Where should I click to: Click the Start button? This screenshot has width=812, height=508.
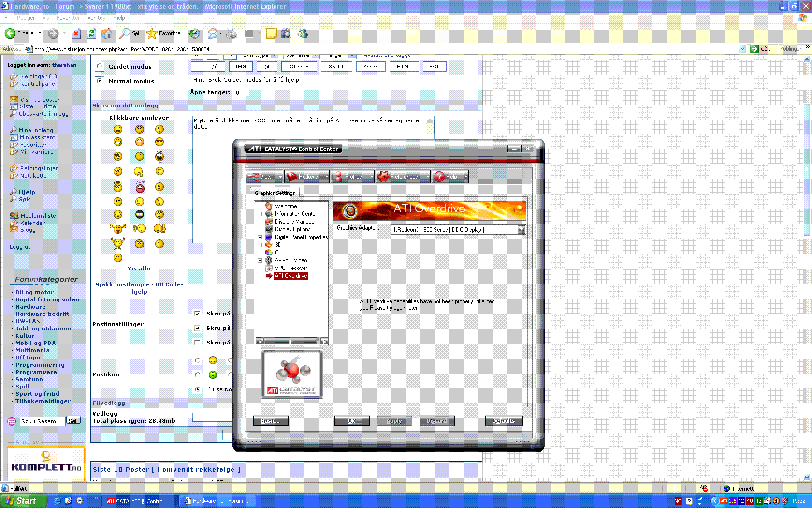point(24,501)
